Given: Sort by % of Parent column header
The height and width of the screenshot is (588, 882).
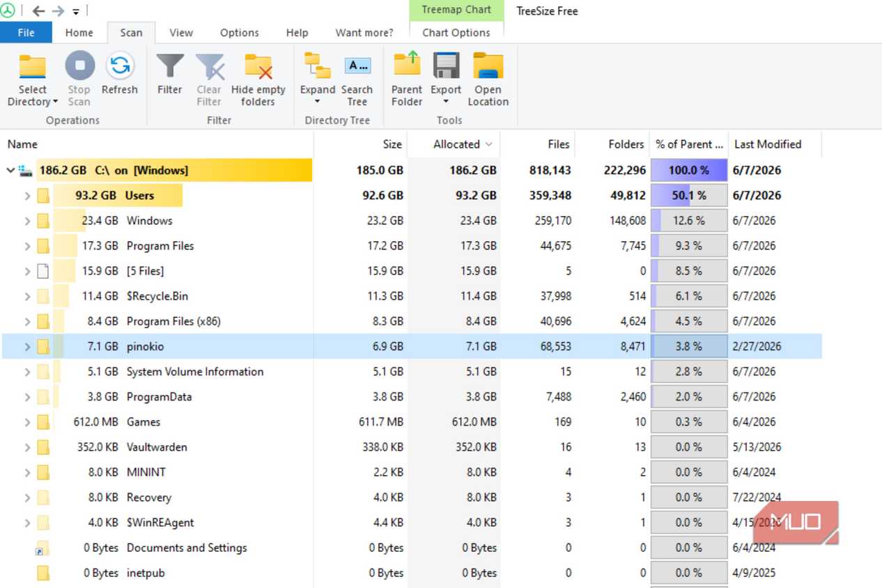Looking at the screenshot, I should [x=689, y=144].
